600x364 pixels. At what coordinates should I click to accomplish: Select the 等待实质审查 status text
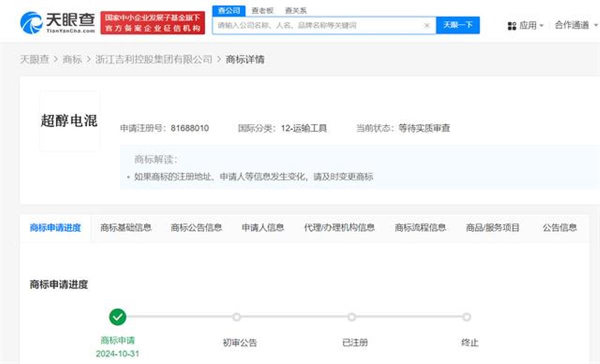pos(424,128)
